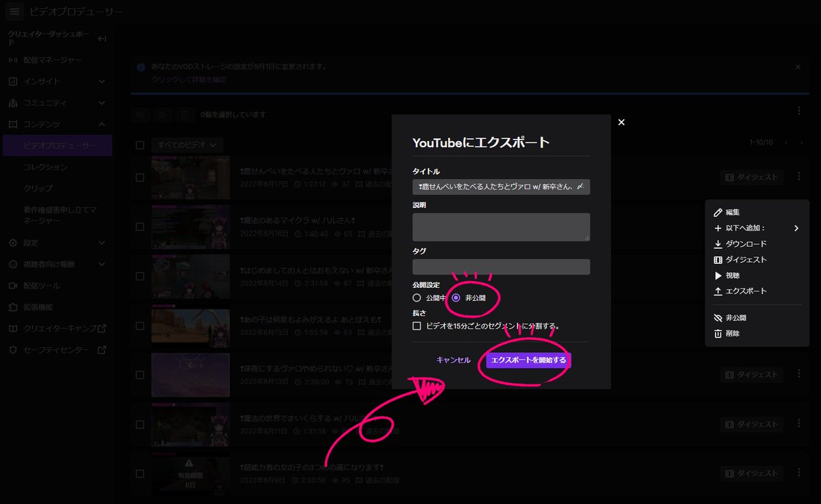The width and height of the screenshot is (821, 504).
Task: Open the 深夜にするヴァロ video thumbnail
Action: pyautogui.click(x=190, y=375)
